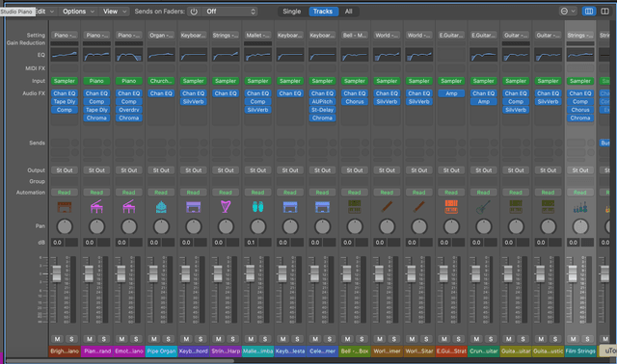This screenshot has height=364, width=617.
Task: Mute the Pipe Organ track
Action: click(154, 339)
